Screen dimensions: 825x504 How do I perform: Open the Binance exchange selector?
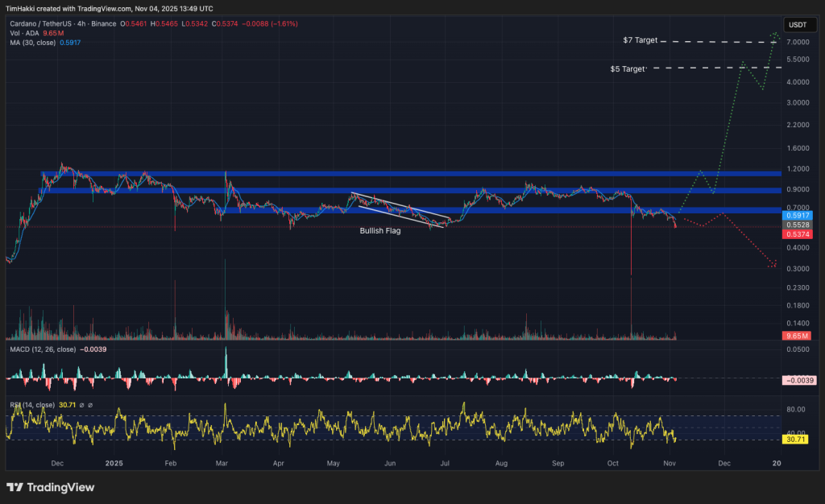[102, 25]
